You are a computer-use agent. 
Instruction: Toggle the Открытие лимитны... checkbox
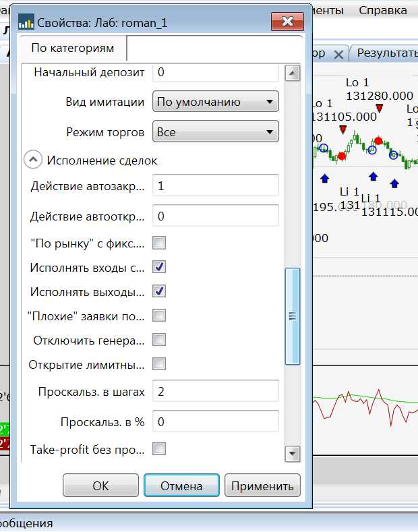159,364
